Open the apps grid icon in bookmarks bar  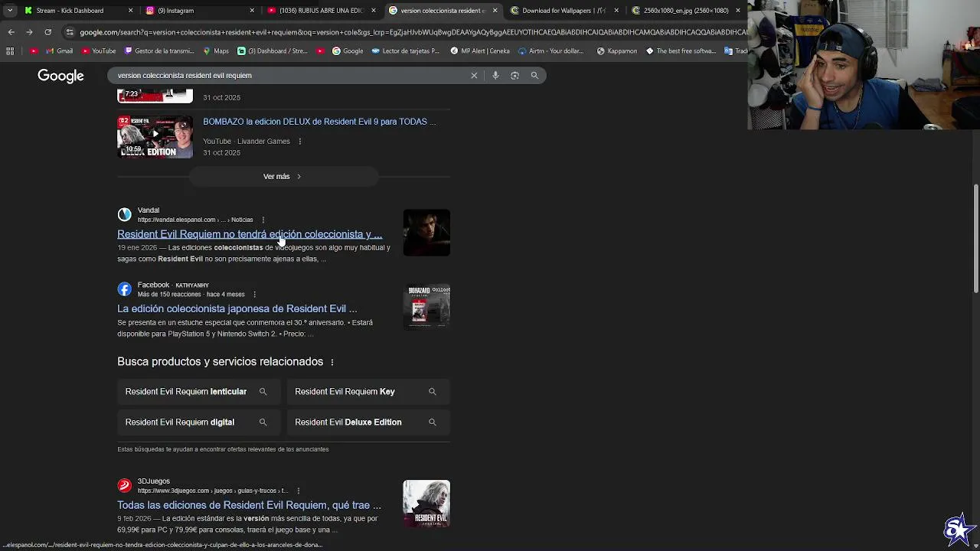[x=10, y=51]
